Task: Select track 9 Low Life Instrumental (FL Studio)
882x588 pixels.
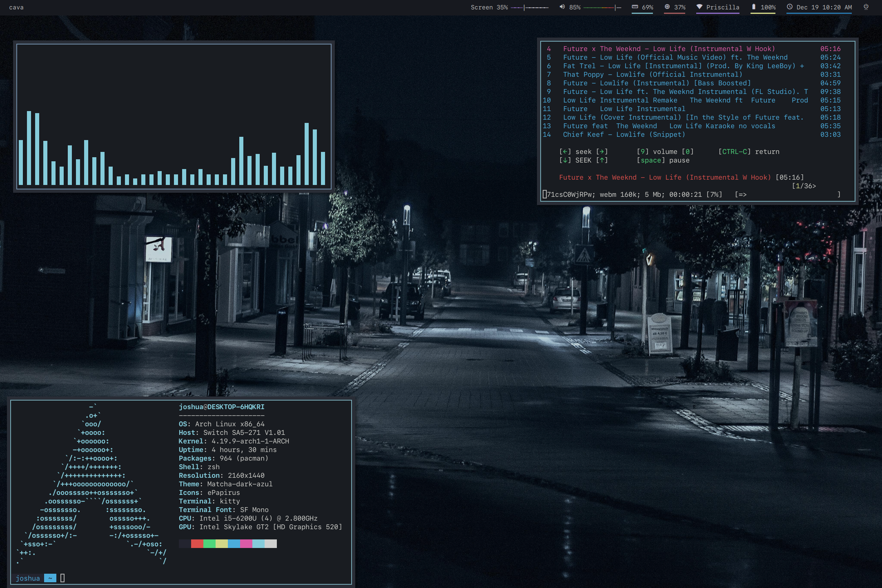Action: point(694,92)
